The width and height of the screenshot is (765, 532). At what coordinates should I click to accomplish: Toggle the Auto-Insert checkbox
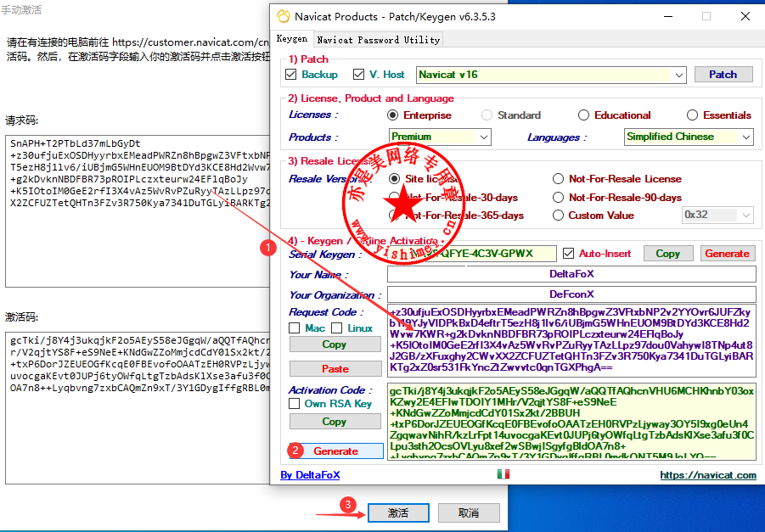(x=568, y=253)
